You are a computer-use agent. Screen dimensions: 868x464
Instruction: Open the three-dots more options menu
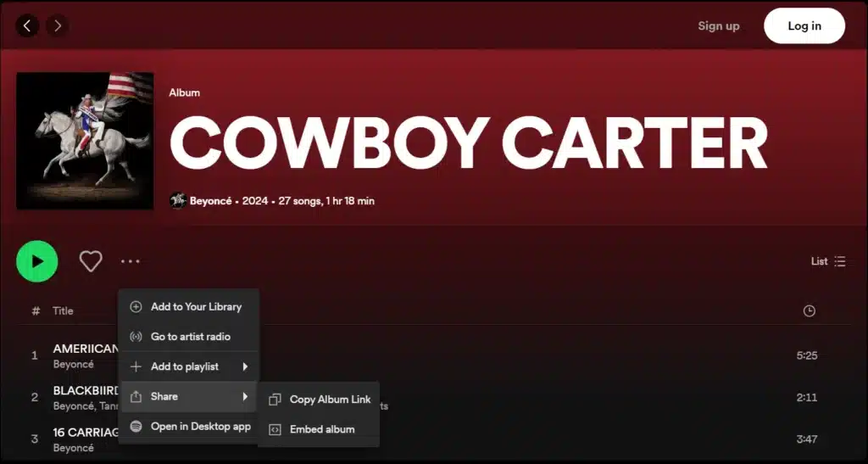[131, 261]
